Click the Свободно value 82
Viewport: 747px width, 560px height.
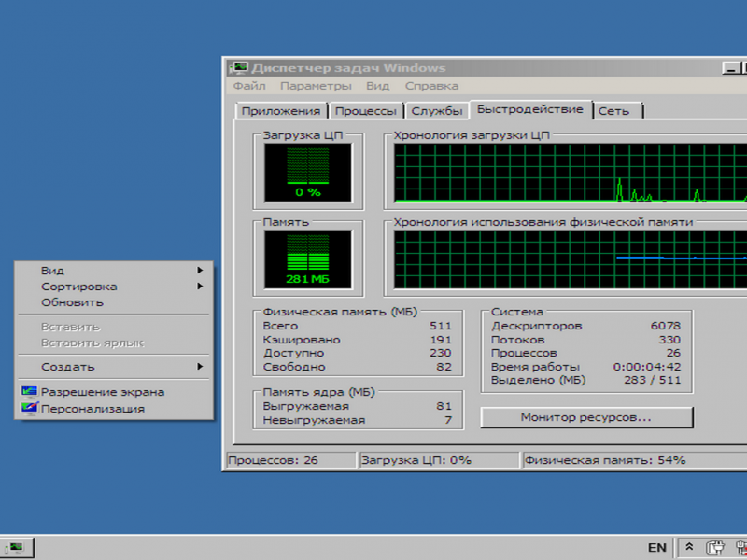coord(444,367)
